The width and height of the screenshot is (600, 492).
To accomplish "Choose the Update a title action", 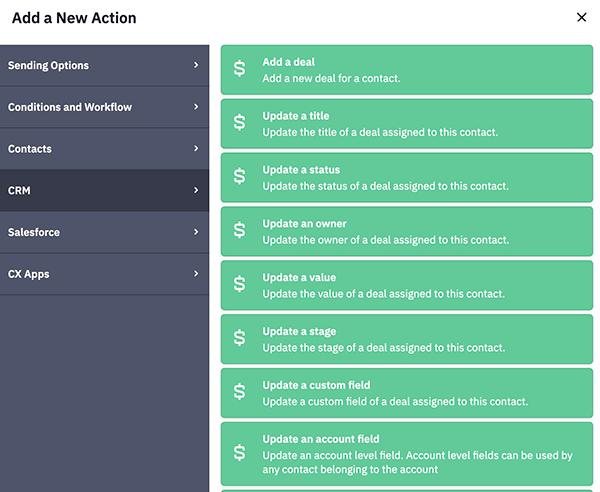I will coord(407,124).
